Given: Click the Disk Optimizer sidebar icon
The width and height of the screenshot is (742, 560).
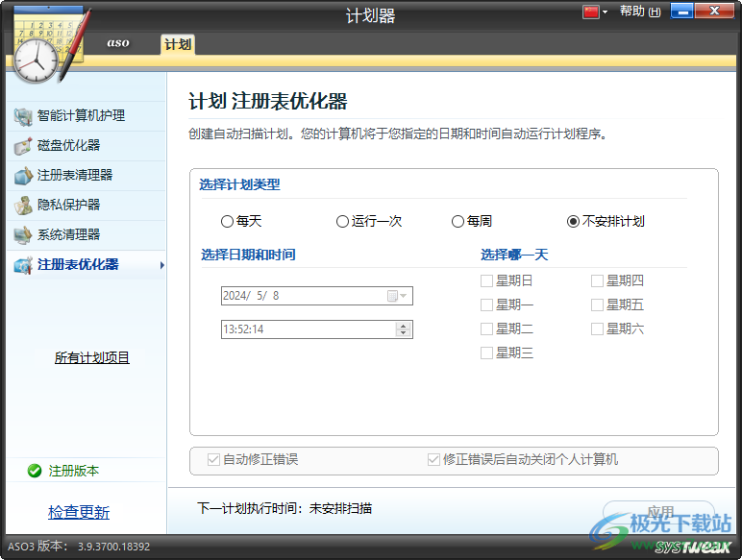Looking at the screenshot, I should point(23,146).
